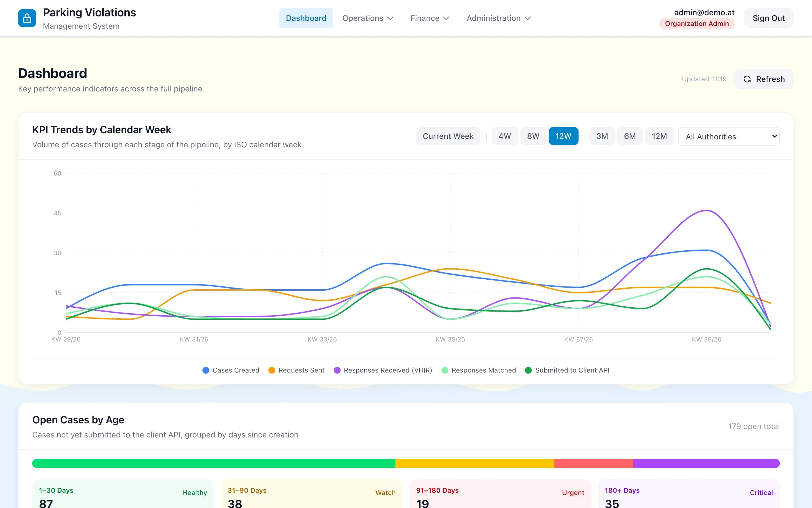The width and height of the screenshot is (812, 508).
Task: Open the 91–180 Days Urgent card
Action: click(x=500, y=494)
